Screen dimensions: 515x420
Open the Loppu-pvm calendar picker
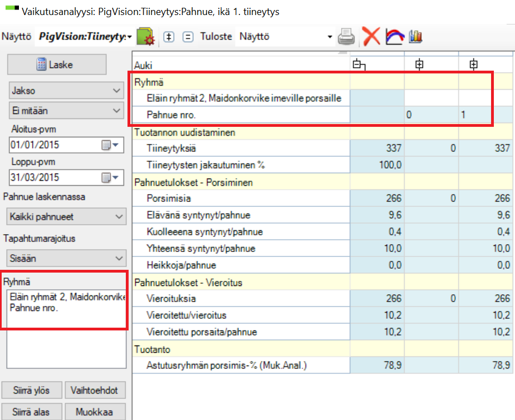(110, 177)
